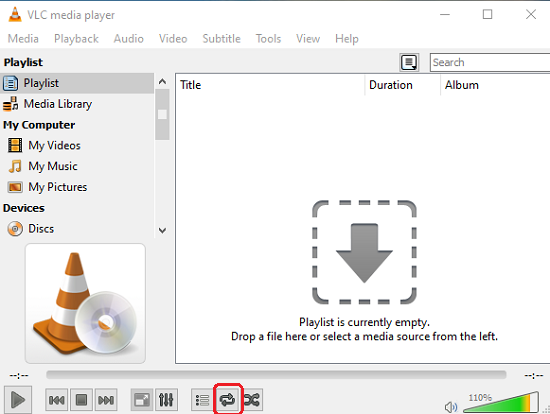Toggle the playlist view button
This screenshot has height=414, width=550.
point(202,400)
